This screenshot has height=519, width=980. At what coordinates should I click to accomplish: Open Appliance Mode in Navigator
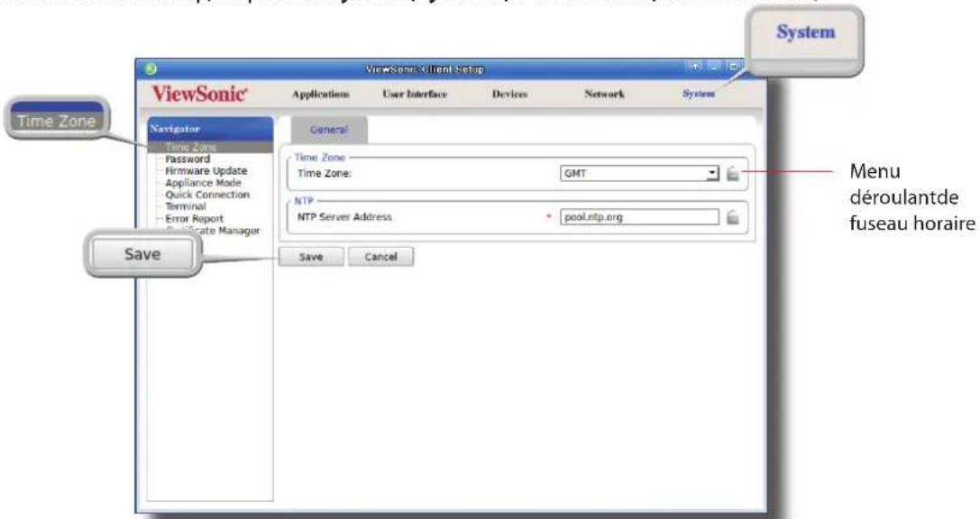203,183
